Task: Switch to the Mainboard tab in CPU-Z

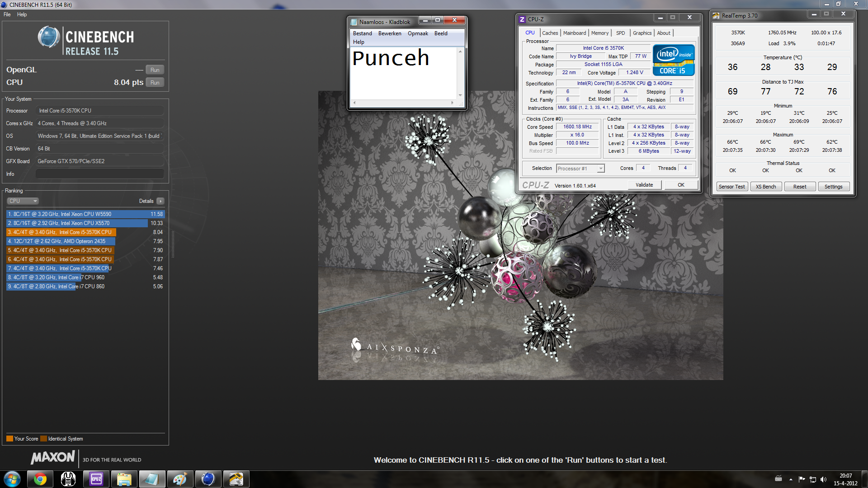Action: tap(575, 33)
